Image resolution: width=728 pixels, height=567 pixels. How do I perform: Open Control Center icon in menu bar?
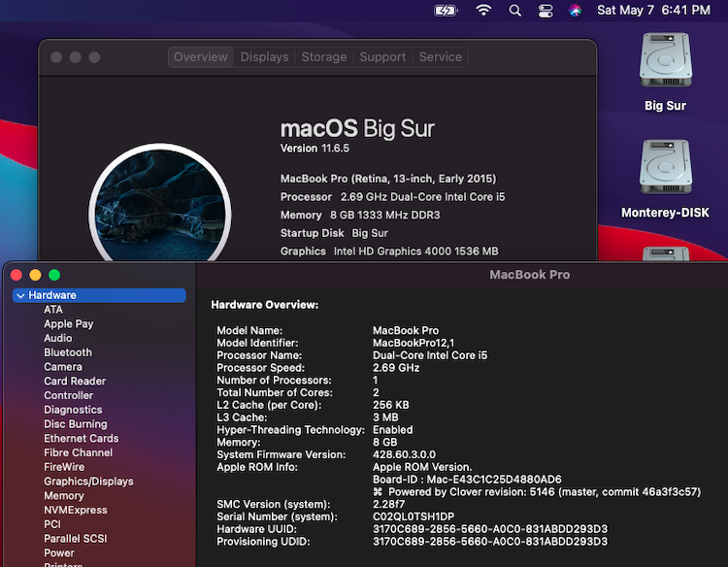pos(546,11)
